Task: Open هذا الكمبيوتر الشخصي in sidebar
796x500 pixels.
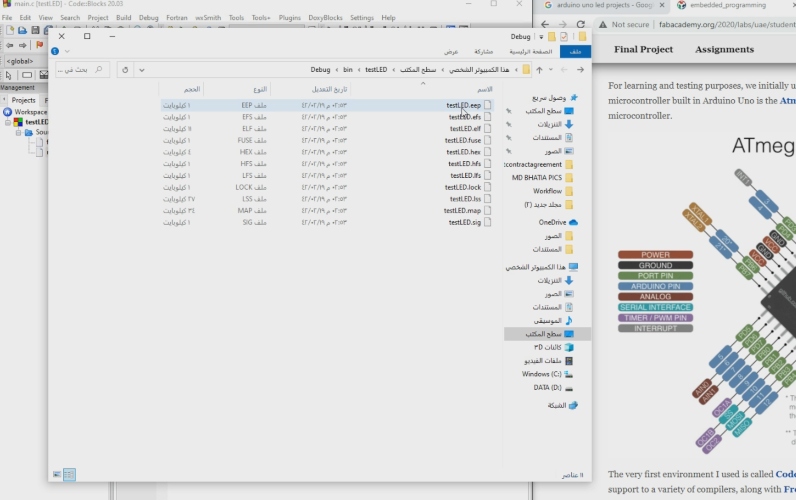Action: click(x=542, y=267)
